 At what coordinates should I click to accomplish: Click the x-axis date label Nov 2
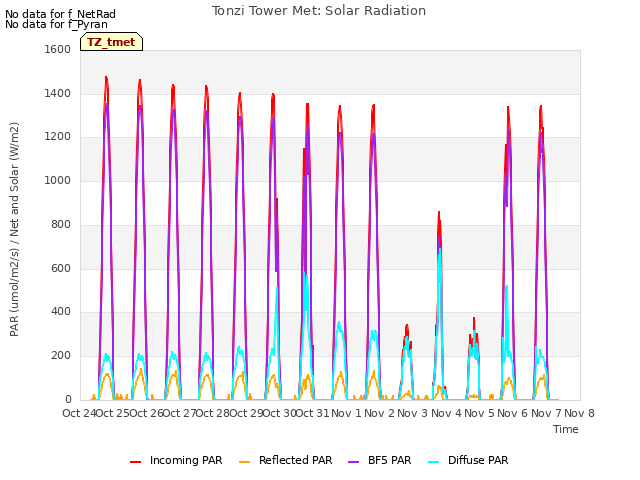coord(379,413)
